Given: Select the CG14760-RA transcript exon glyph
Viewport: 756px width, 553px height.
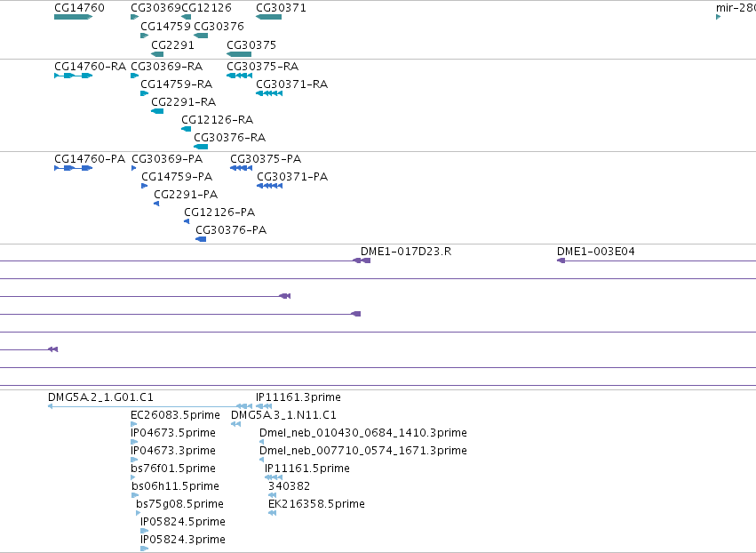Looking at the screenshot, I should 73,76.
